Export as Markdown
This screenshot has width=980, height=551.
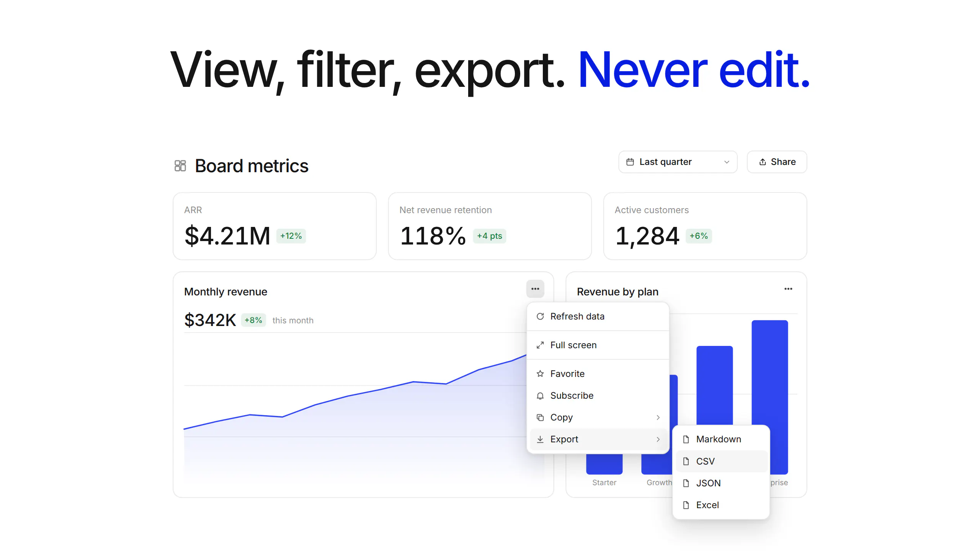[721, 439]
